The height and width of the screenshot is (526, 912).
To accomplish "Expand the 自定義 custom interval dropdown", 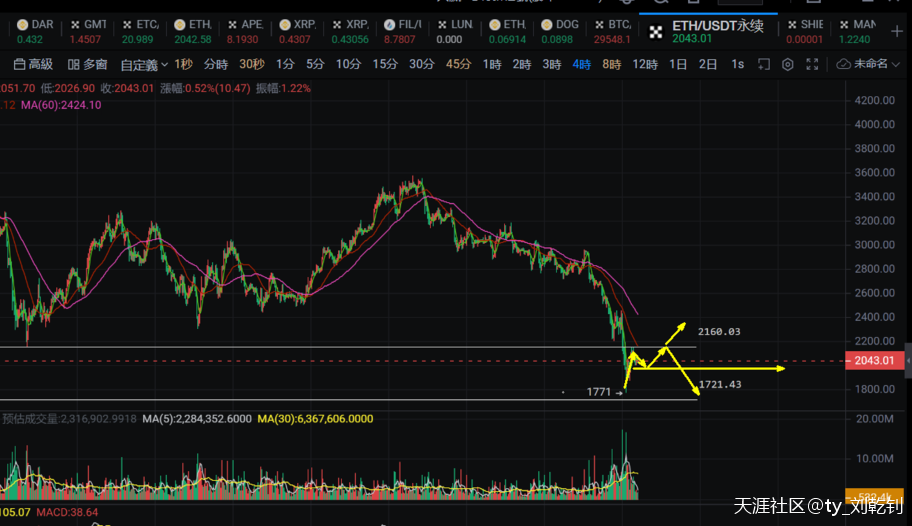I will pyautogui.click(x=144, y=65).
